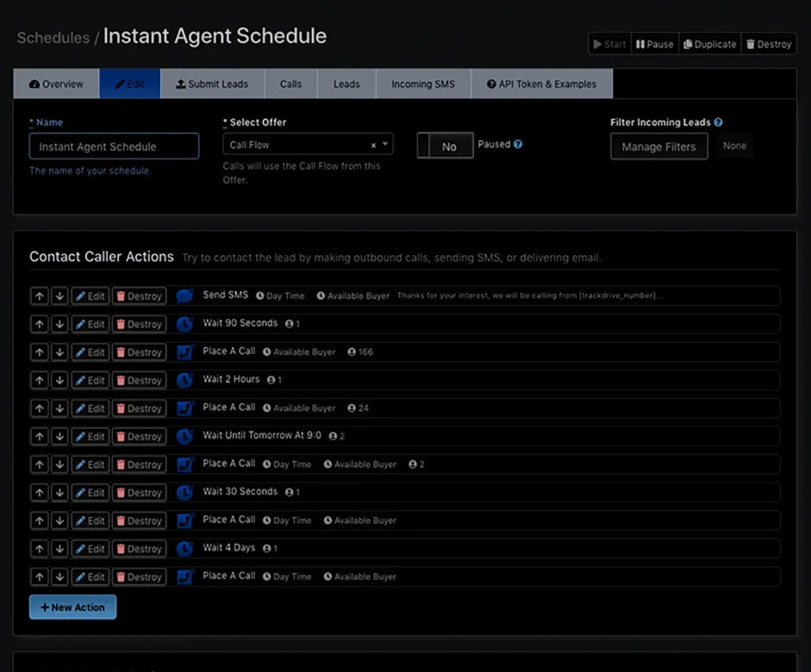
Task: Click the Send SMS speech bubble icon
Action: (x=184, y=296)
